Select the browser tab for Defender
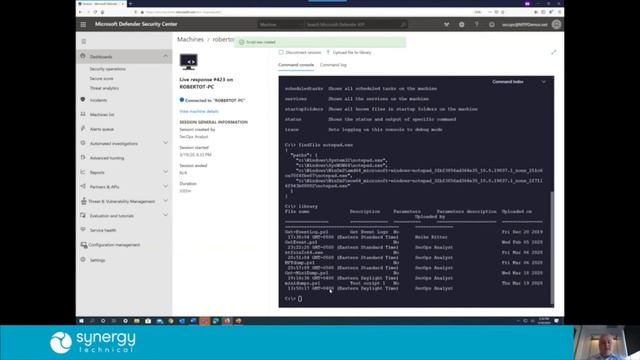 click(101, 4)
